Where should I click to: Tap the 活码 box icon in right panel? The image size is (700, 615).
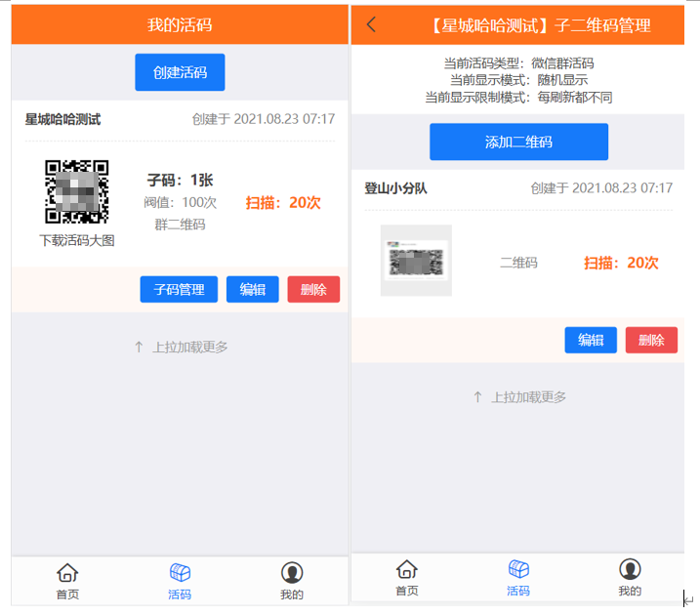[518, 569]
